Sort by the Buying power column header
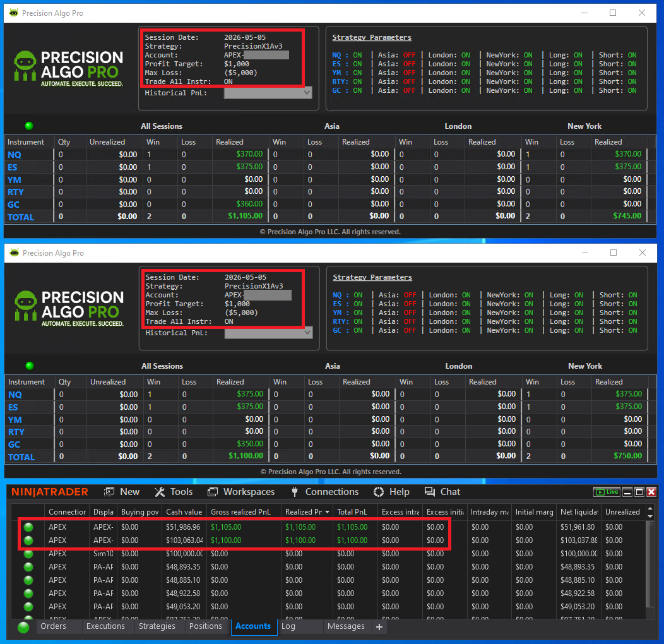Screen dimensions: 664x644 pyautogui.click(x=139, y=512)
